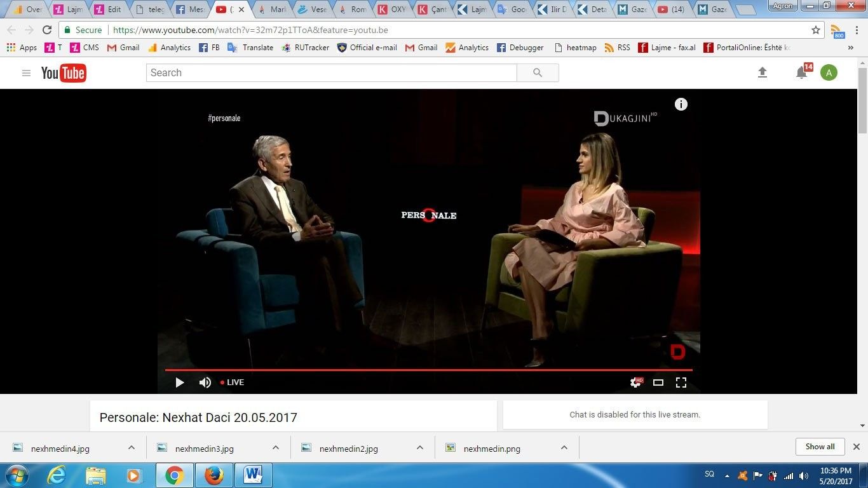Open the RUTracker bookmark
Screen dimensions: 868x488
click(305, 48)
